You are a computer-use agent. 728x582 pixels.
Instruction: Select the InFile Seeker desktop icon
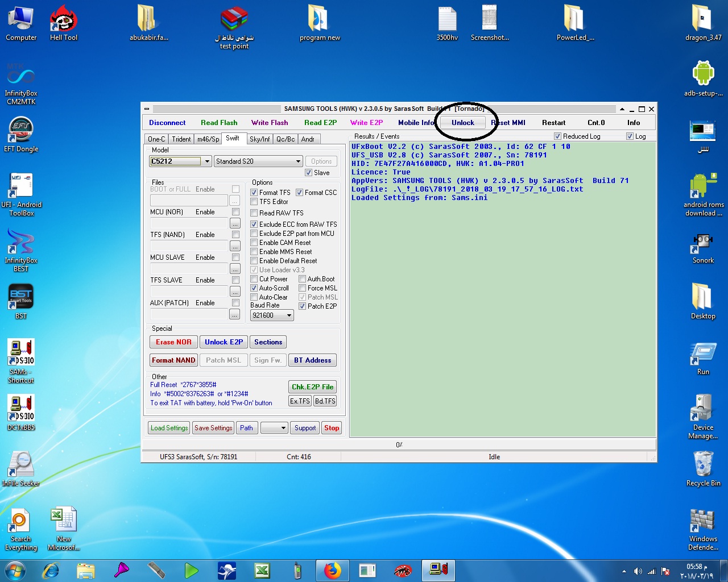point(21,469)
